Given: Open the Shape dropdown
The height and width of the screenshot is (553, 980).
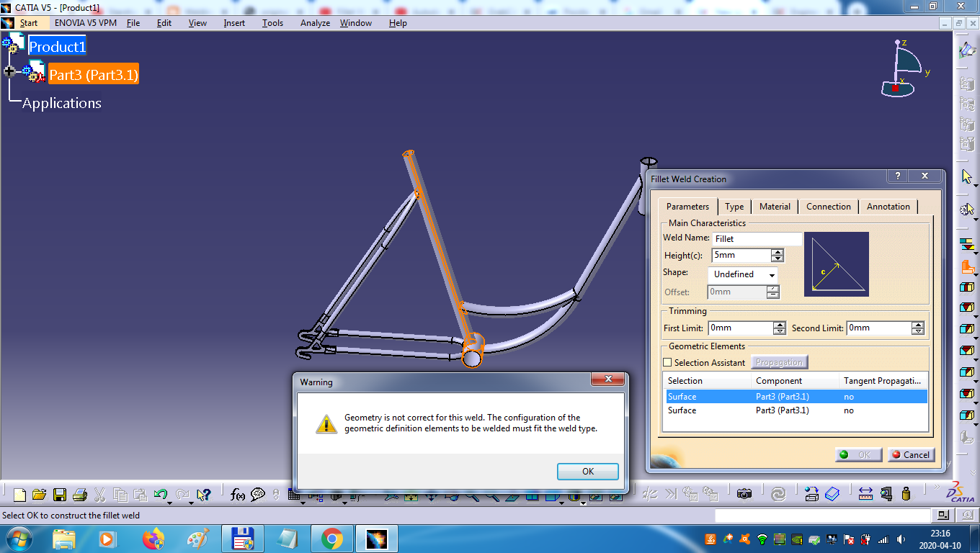Looking at the screenshot, I should click(x=742, y=274).
